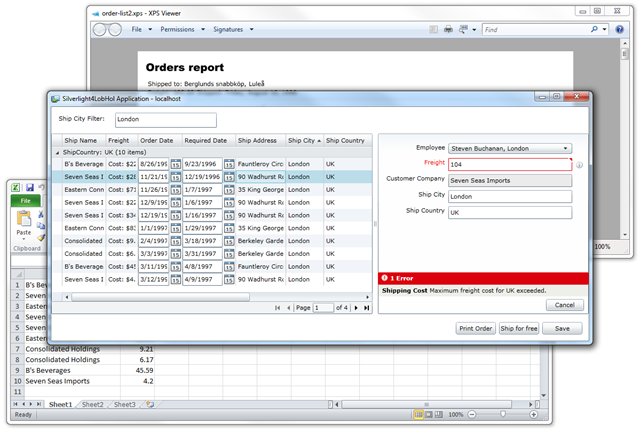Screen dimensions: 640x431
Task: Open calendar picker for Required Date 12/19/1996
Action: 228,176
